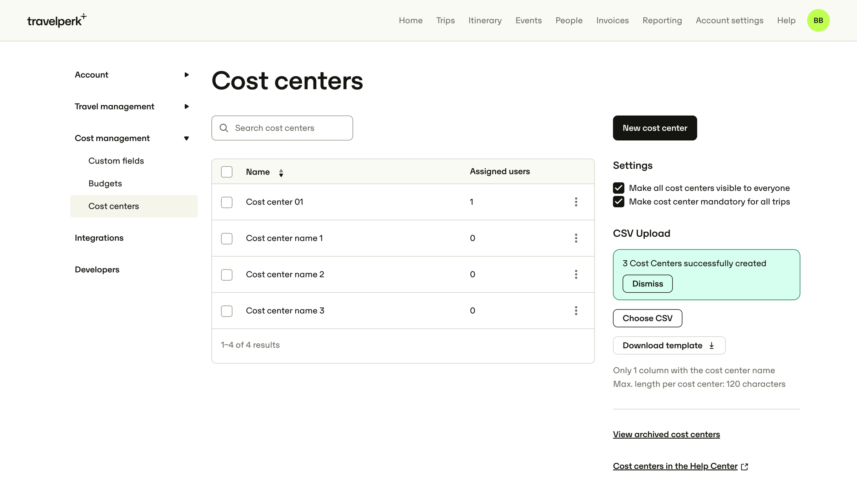857x504 pixels.
Task: Click the Account sidebar label
Action: click(x=91, y=75)
